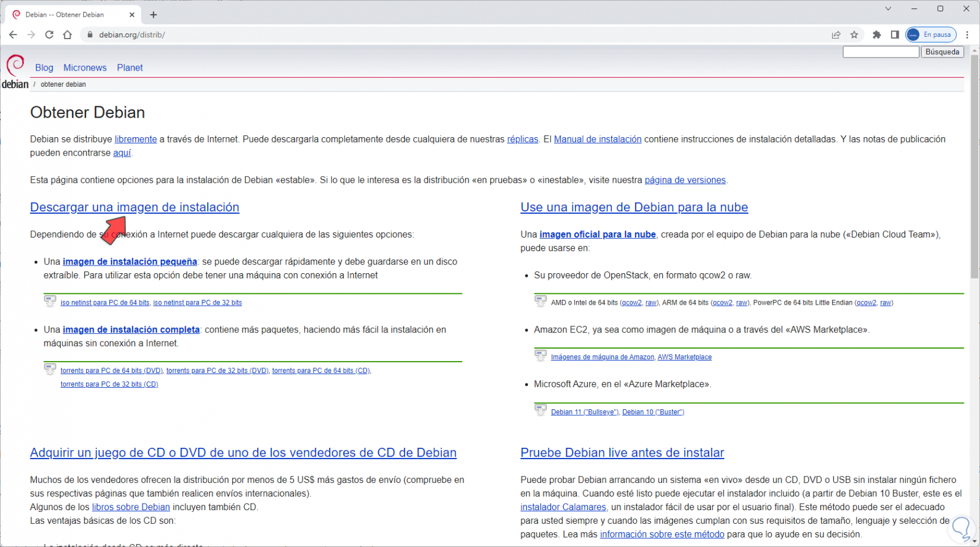The width and height of the screenshot is (980, 547).
Task: Click the 'Obtener Debian' page heading
Action: 88,112
